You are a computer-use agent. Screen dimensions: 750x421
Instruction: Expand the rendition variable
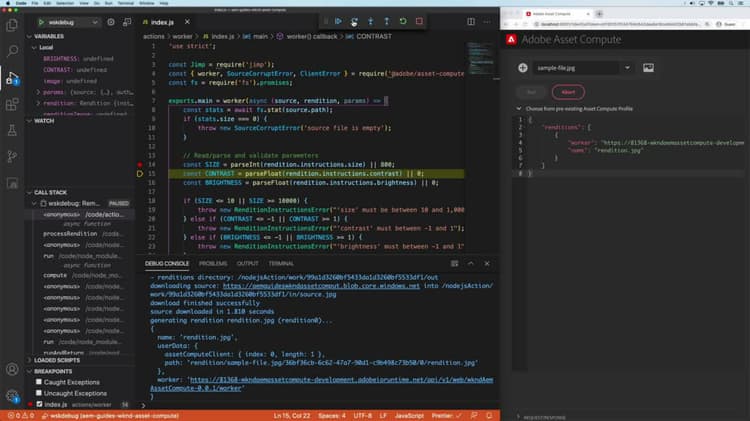pos(38,103)
